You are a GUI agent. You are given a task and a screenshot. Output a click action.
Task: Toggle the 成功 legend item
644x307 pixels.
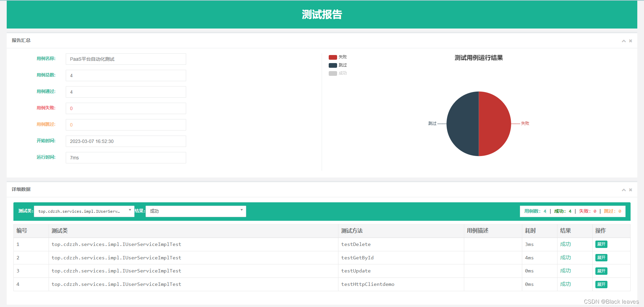(338, 73)
